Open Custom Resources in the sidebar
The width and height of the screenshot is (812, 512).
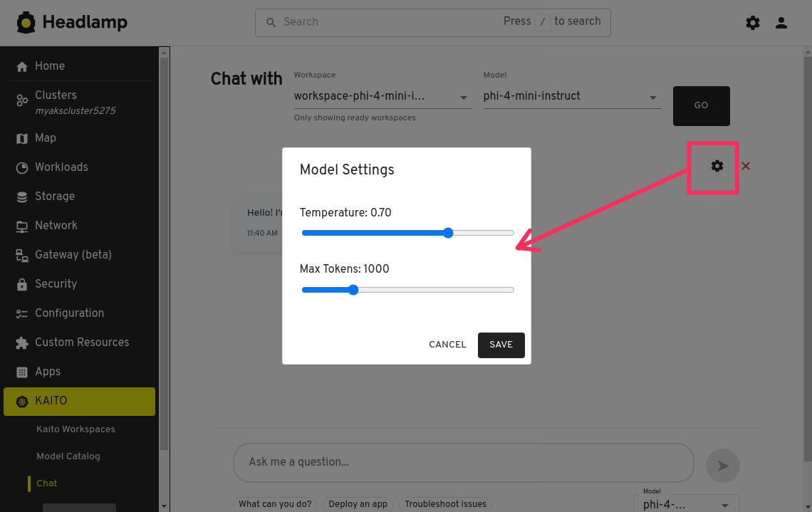[x=82, y=342]
